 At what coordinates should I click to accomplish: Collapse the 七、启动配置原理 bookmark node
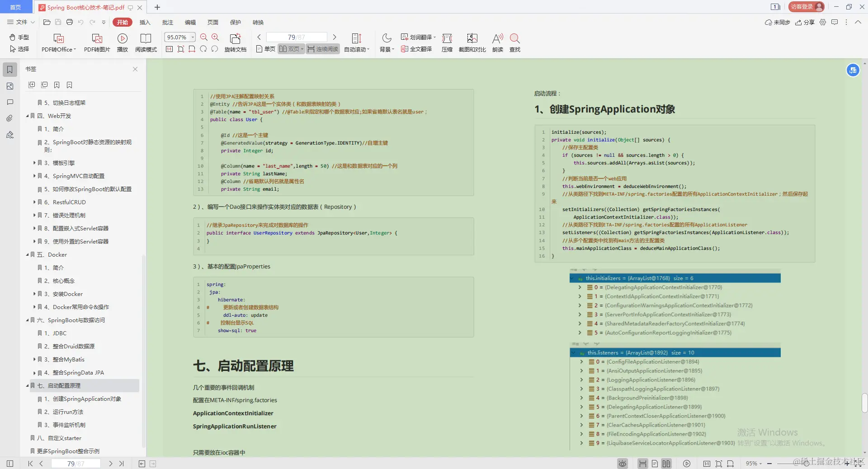click(27, 386)
